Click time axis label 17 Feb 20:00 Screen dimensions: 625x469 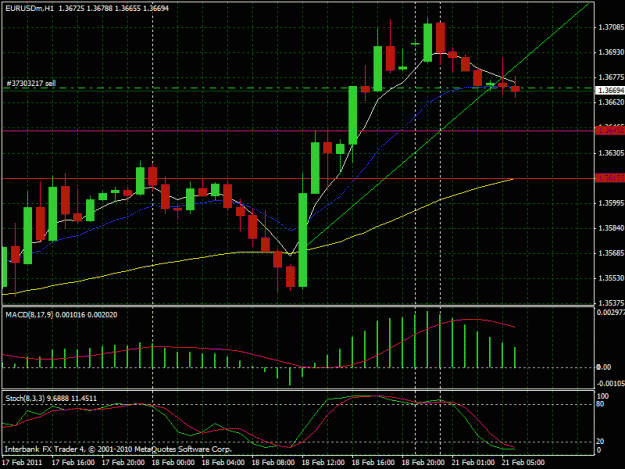point(123,463)
